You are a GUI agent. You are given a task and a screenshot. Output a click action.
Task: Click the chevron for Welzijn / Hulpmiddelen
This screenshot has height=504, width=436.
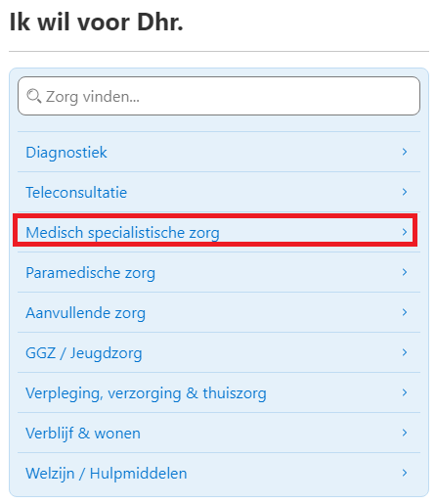click(405, 473)
